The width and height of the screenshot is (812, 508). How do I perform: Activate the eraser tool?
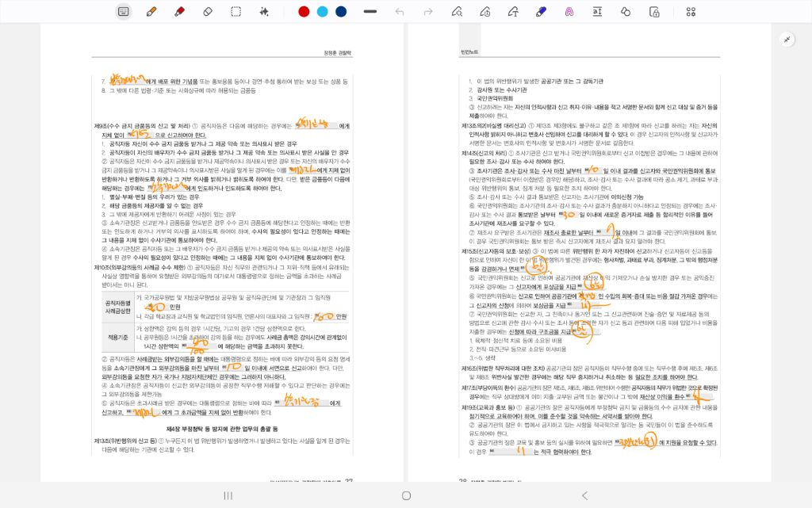click(x=208, y=11)
